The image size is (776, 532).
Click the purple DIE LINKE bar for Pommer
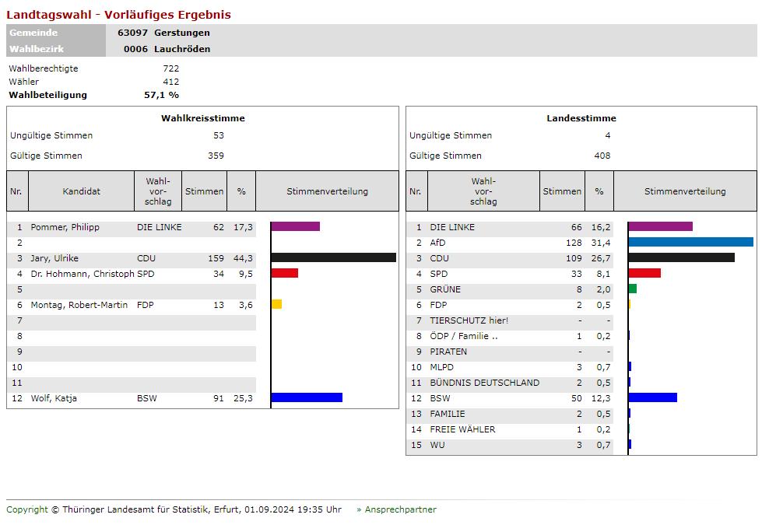coord(296,226)
